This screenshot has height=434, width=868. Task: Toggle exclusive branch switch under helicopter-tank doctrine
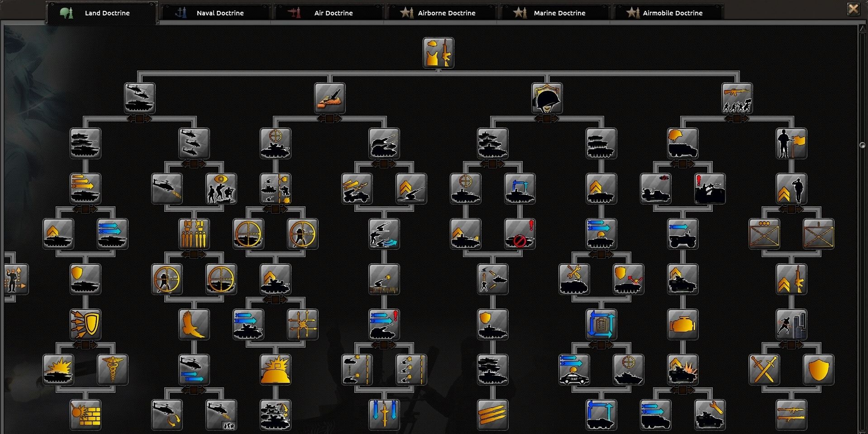pyautogui.click(x=139, y=119)
